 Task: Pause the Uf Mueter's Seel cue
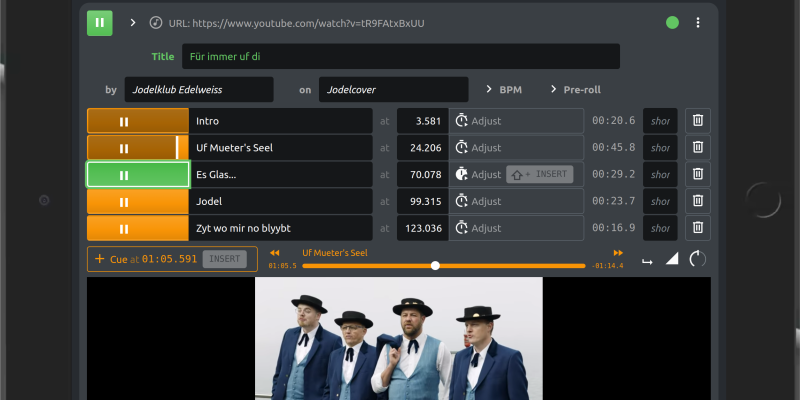tap(138, 148)
